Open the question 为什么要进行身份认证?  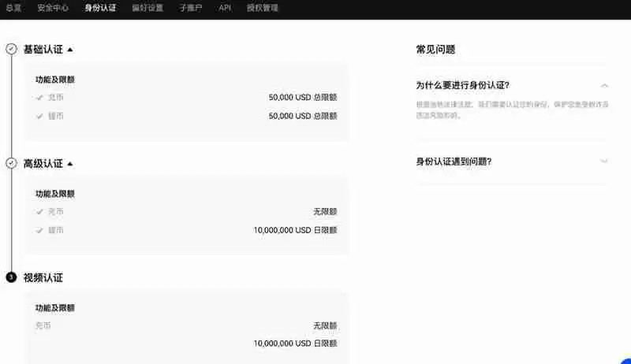coord(462,85)
